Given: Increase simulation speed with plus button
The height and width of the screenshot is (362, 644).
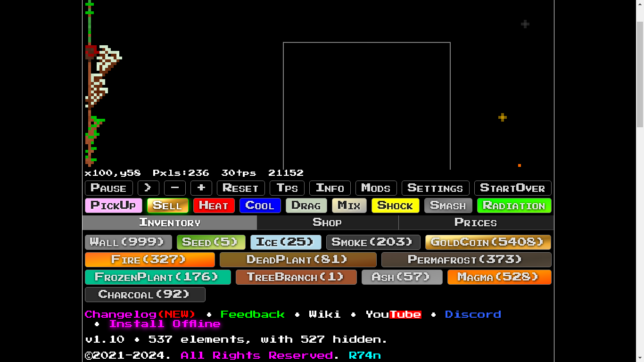Looking at the screenshot, I should point(201,188).
